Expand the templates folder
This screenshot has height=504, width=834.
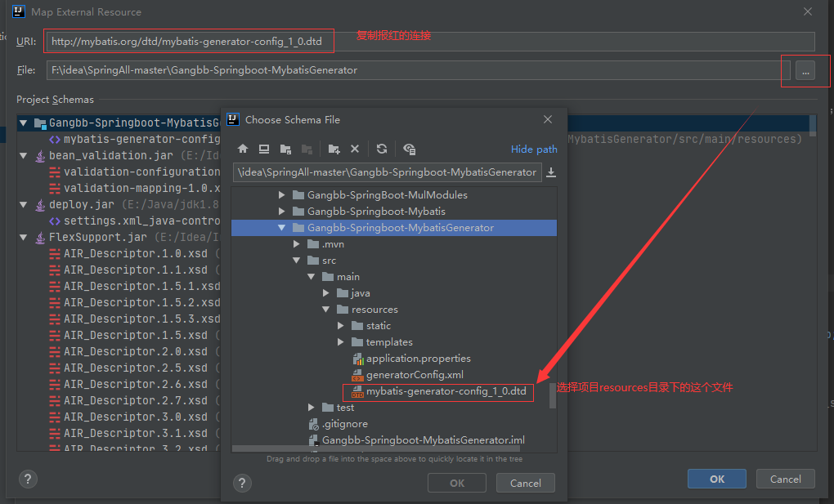340,341
